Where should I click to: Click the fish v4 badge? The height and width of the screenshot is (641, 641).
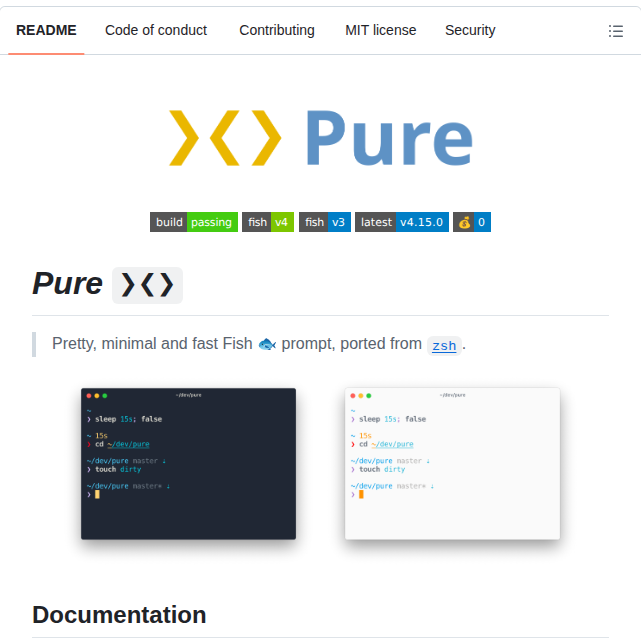[x=267, y=222]
